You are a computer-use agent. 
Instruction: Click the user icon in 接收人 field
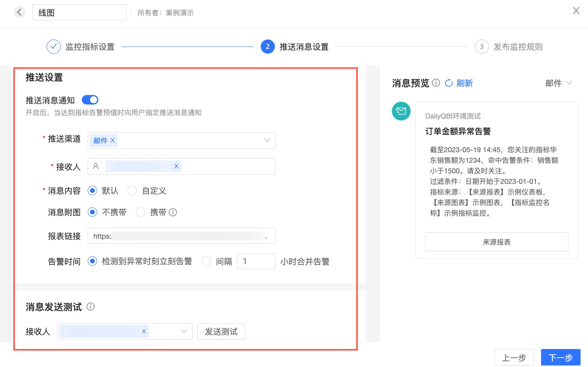click(x=96, y=166)
